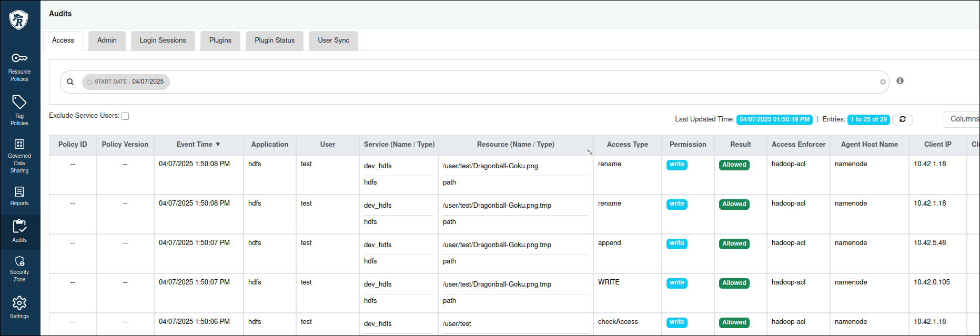Click the Permission column header
The height and width of the screenshot is (336, 980).
tap(688, 145)
